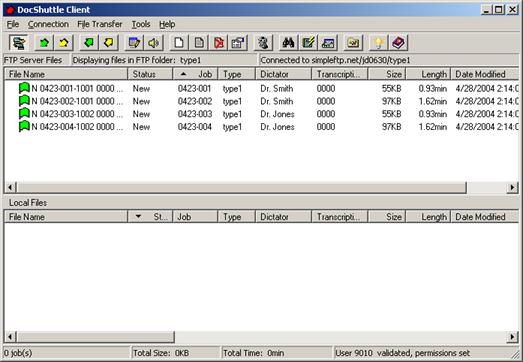The image size is (523, 362).
Task: Click Local Files scrollbar left arrow
Action: (x=10, y=337)
